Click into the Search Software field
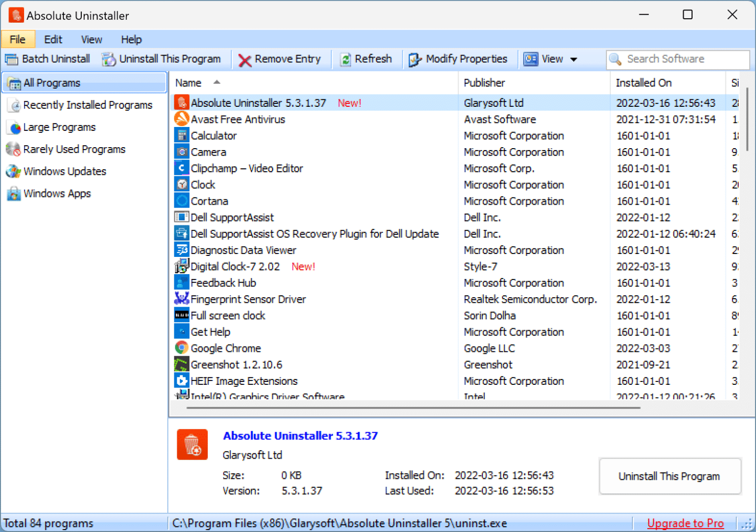This screenshot has height=532, width=756. click(684, 59)
